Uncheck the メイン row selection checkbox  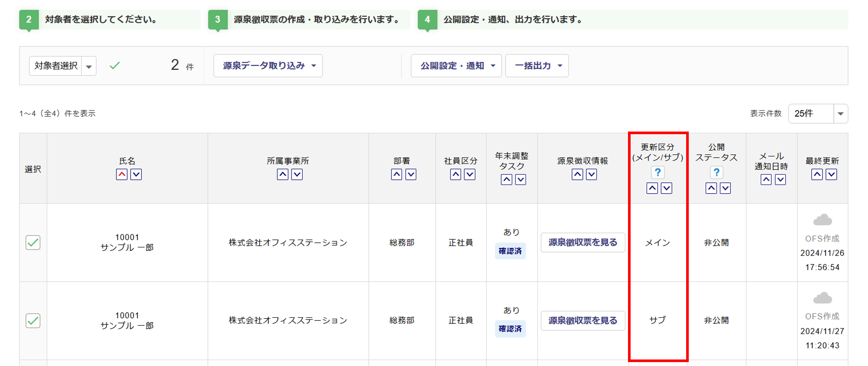pyautogui.click(x=33, y=242)
